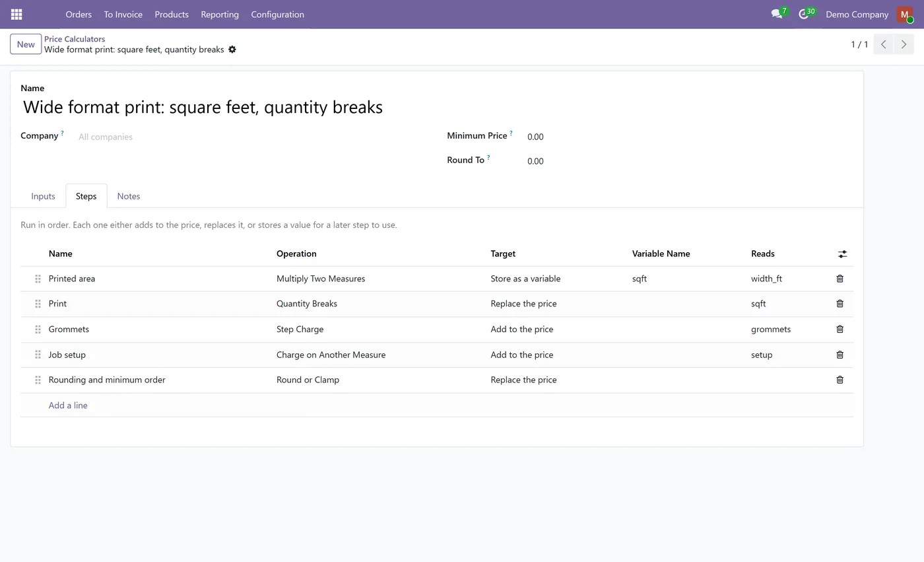Image resolution: width=924 pixels, height=562 pixels.
Task: Delete Rounding and minimum order step
Action: (x=840, y=380)
